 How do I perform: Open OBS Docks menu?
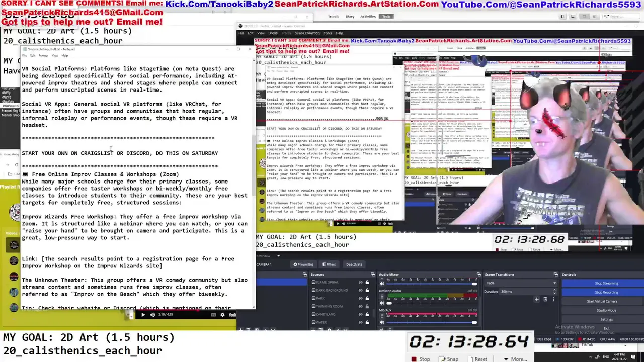[x=273, y=33]
